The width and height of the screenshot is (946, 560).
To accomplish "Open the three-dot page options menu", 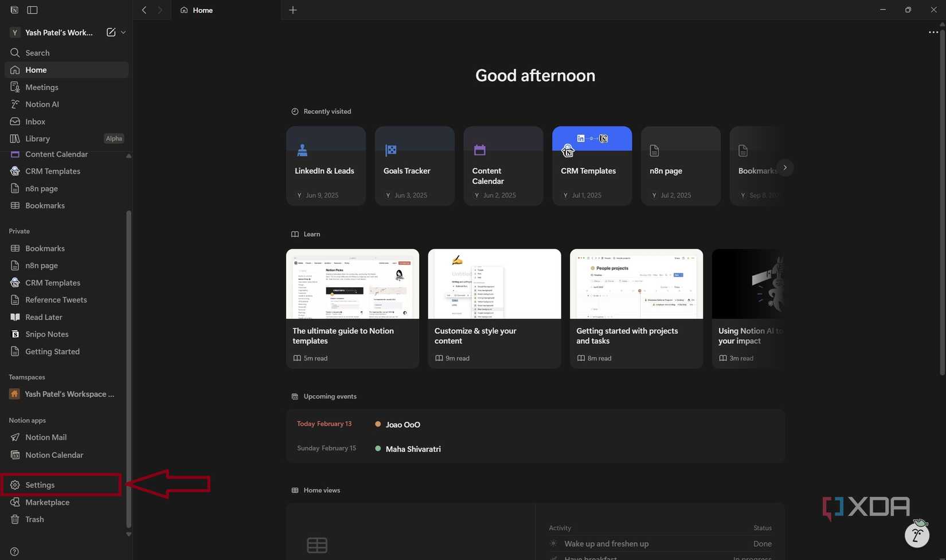I will 933,32.
